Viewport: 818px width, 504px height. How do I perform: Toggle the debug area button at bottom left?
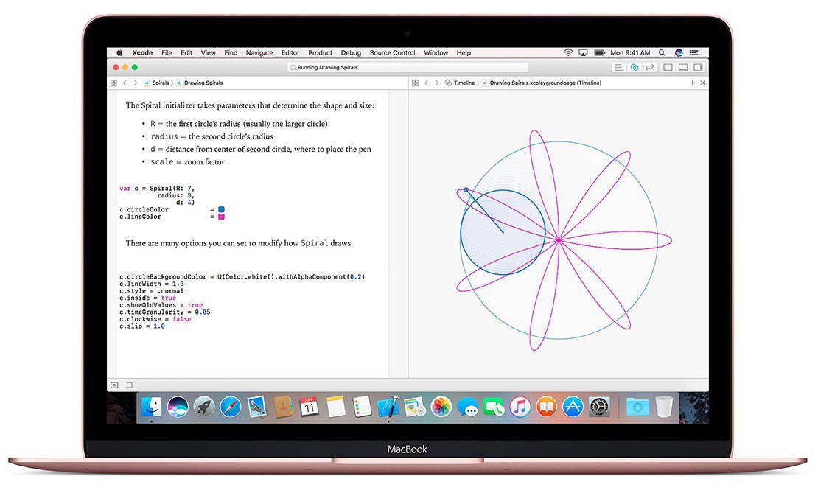(x=114, y=385)
